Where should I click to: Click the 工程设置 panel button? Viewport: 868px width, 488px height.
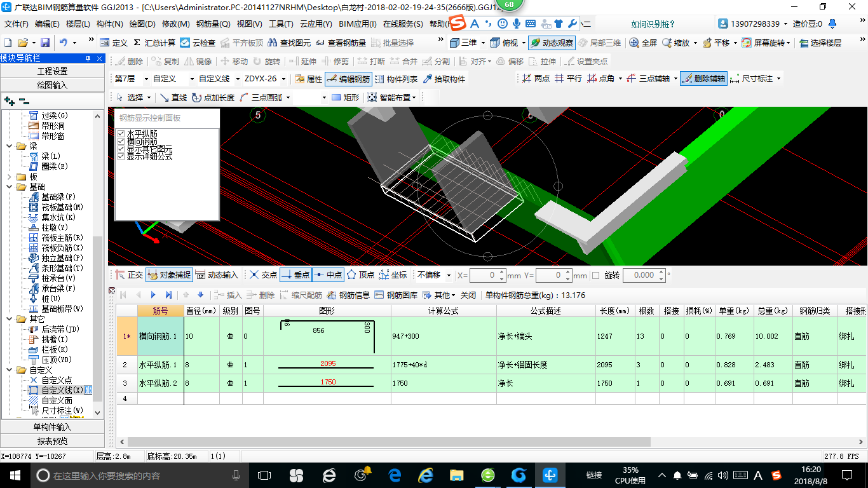coord(52,71)
